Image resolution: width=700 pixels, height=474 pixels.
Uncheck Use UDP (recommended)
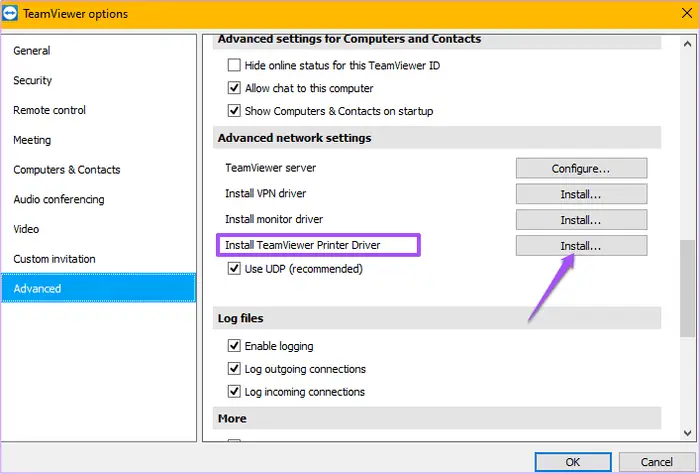(234, 269)
